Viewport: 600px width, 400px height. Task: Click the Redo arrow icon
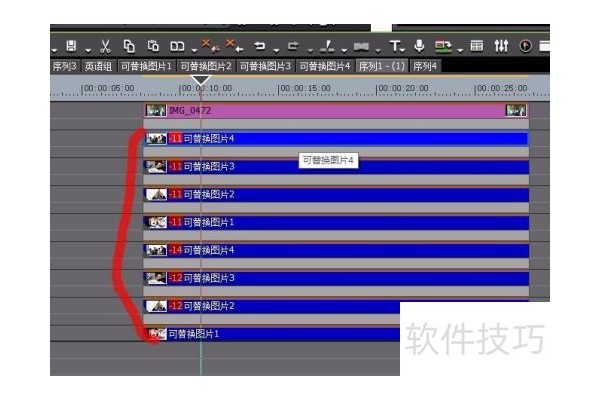(293, 46)
